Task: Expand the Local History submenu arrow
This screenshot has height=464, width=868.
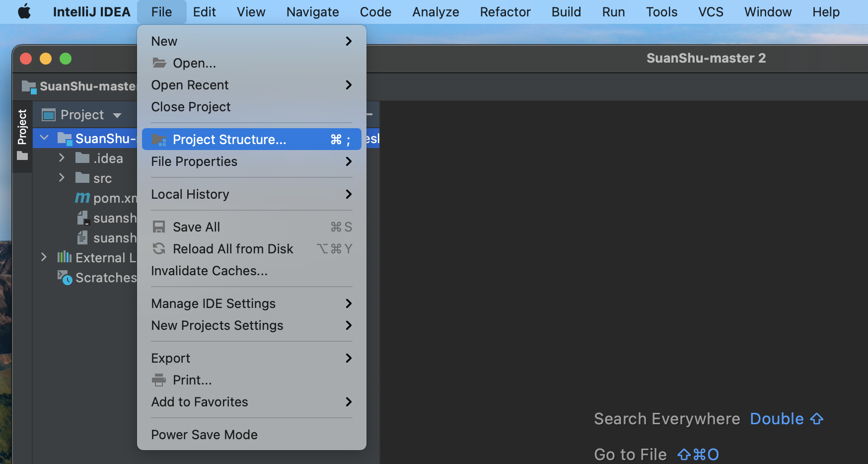Action: tap(349, 194)
